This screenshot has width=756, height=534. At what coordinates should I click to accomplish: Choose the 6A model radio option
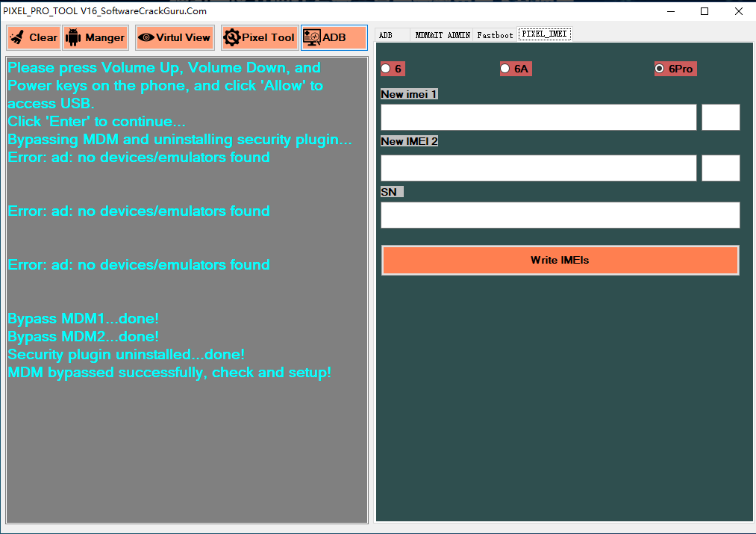coord(505,69)
